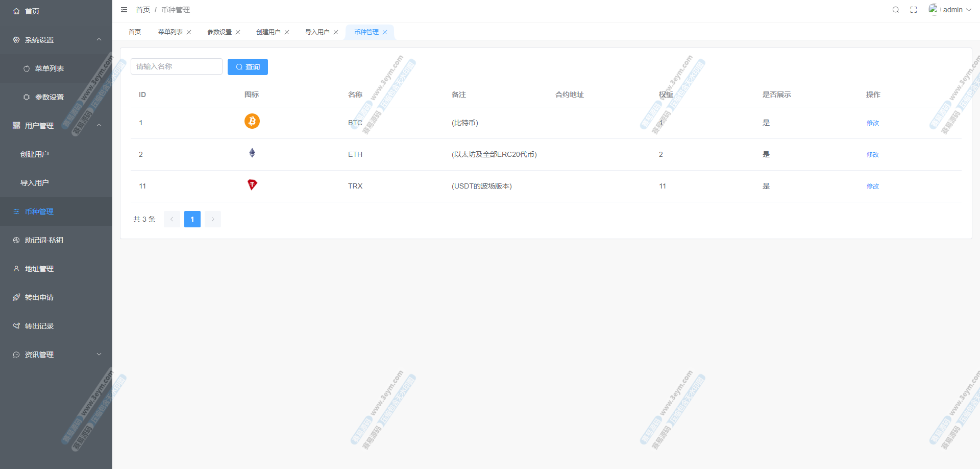Click the Ethereum coin icon
980x469 pixels.
252,153
